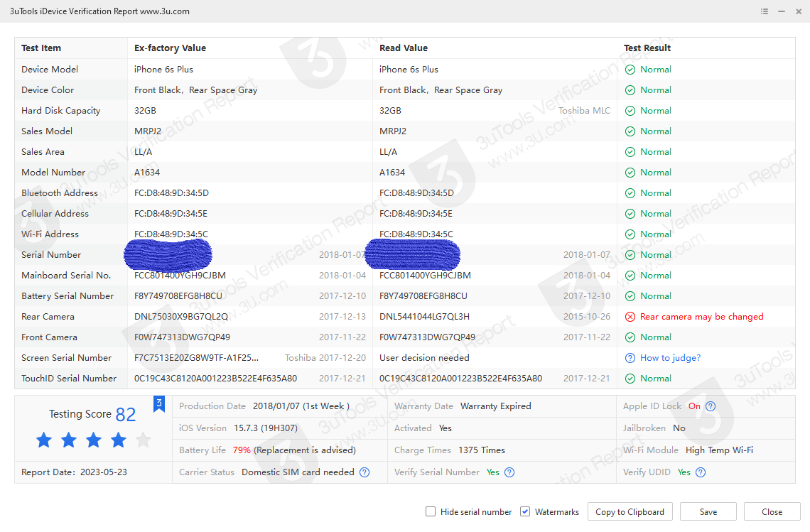The height and width of the screenshot is (532, 810).
Task: Click the help icon next to Verify UDID
Action: coord(701,472)
